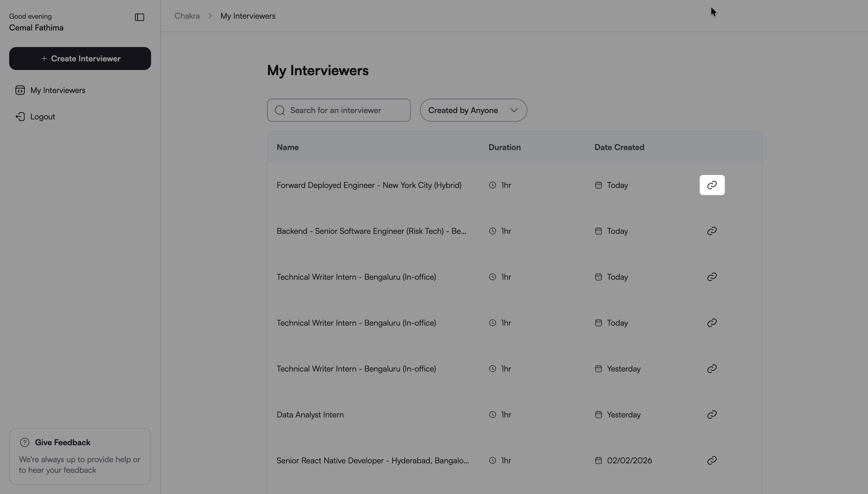Click the My Interviewers sidebar icon

coord(20,90)
